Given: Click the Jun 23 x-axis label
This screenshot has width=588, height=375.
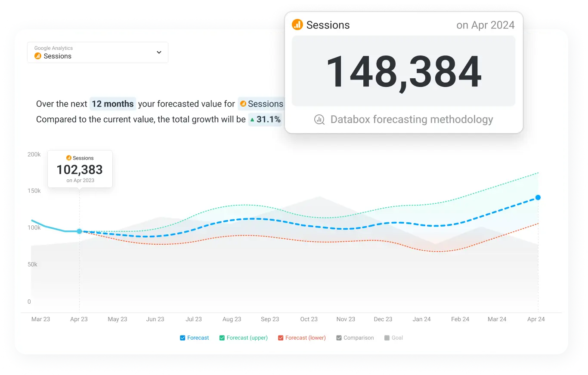Looking at the screenshot, I should (x=155, y=319).
